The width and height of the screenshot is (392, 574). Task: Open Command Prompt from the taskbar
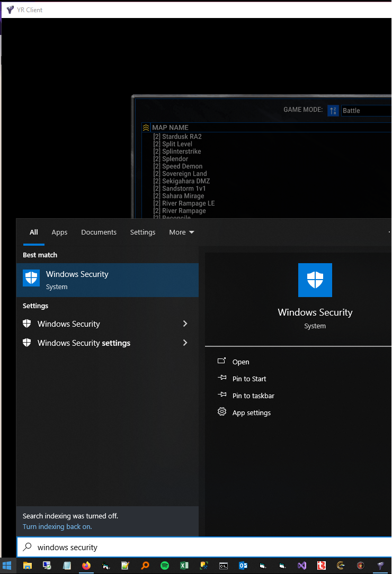[x=224, y=566]
